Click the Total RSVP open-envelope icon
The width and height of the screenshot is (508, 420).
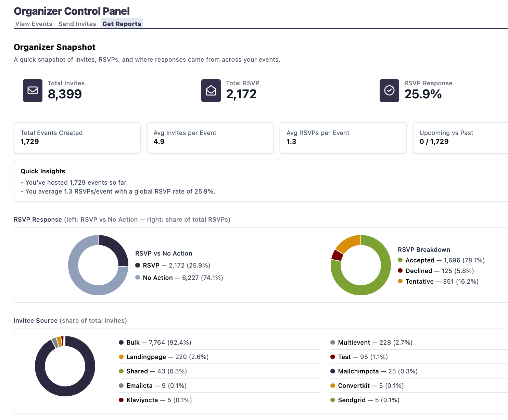(211, 90)
